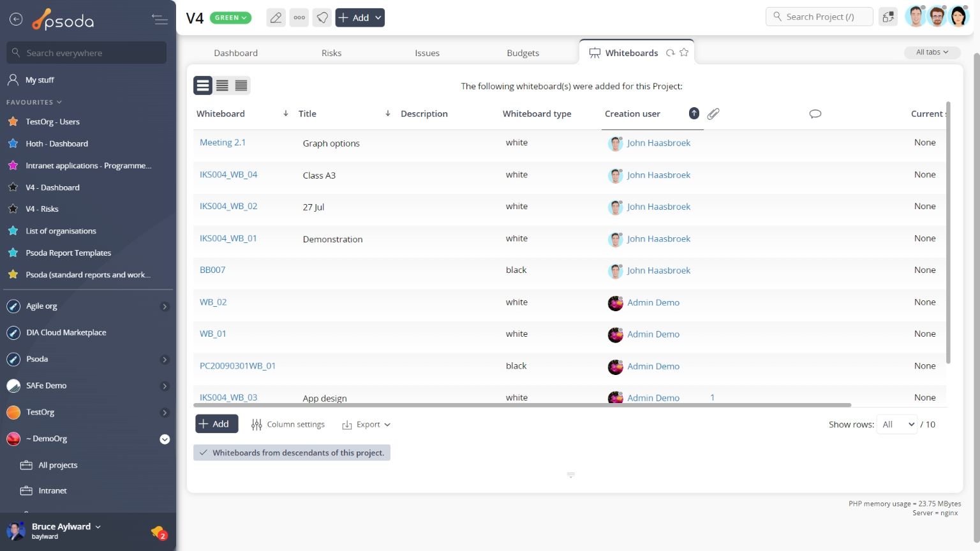Open the BB007 whiteboard link
The height and width of the screenshot is (551, 980).
pyautogui.click(x=212, y=270)
